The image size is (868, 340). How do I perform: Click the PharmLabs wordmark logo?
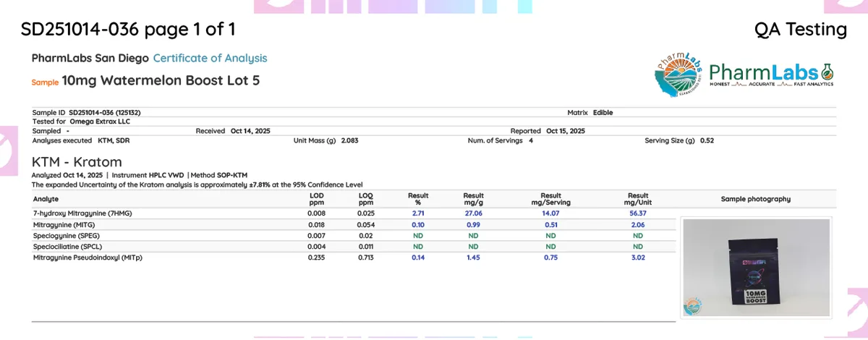(771, 75)
